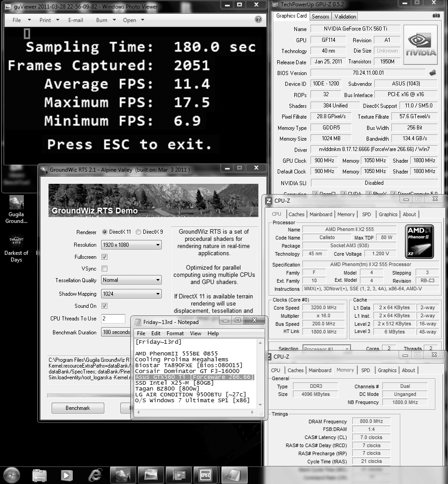Select the DirectX 9 renderer
The height and width of the screenshot is (484, 448).
138,232
